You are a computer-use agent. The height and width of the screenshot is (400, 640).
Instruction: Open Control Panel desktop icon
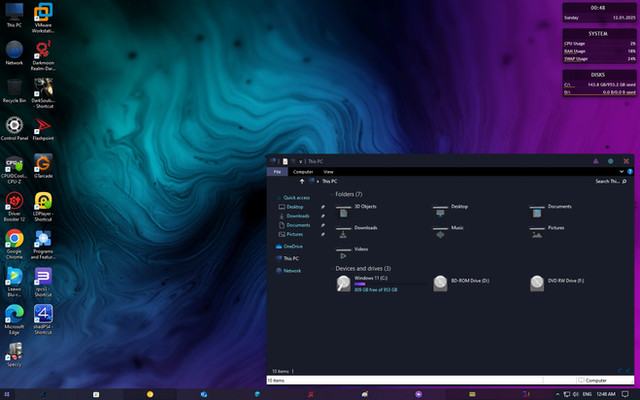click(14, 128)
